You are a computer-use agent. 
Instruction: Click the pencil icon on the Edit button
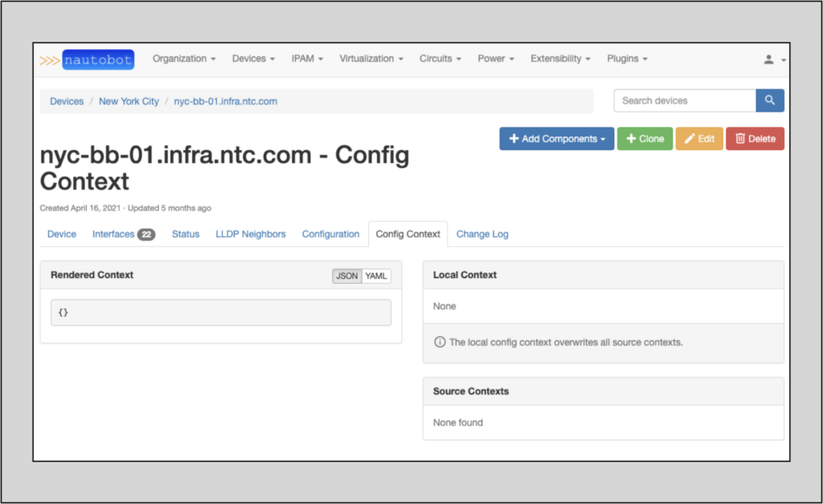(x=690, y=138)
